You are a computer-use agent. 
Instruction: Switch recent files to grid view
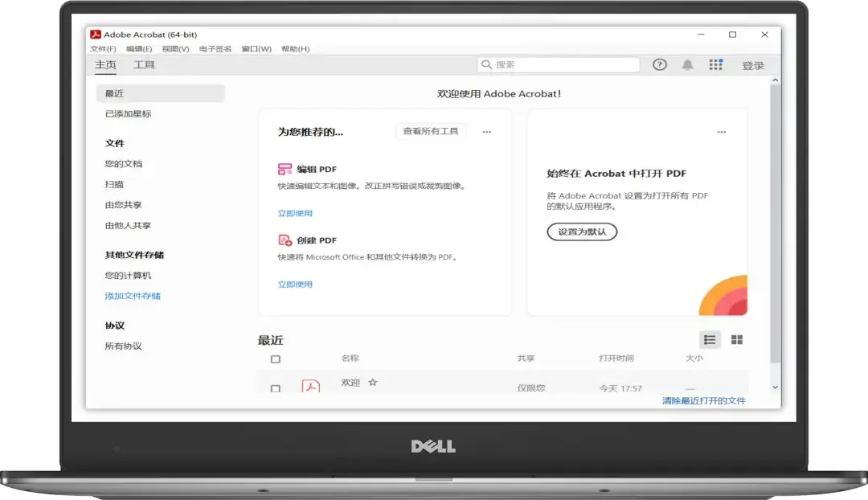737,340
